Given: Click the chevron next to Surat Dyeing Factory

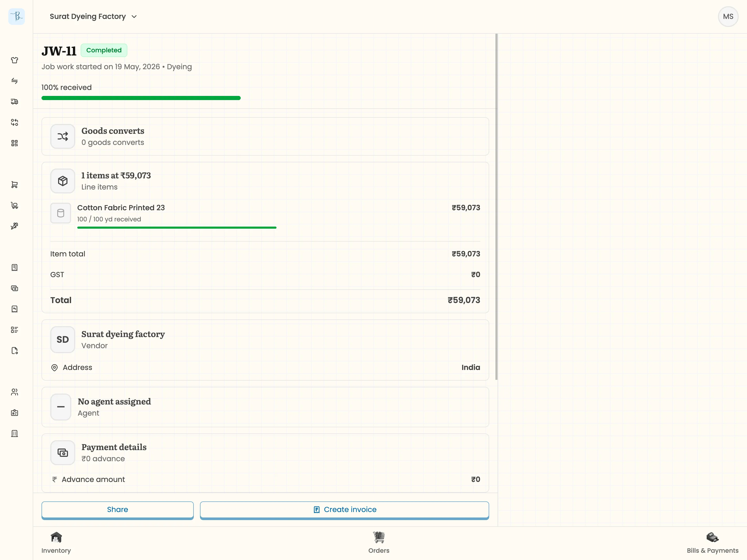Looking at the screenshot, I should coord(134,17).
